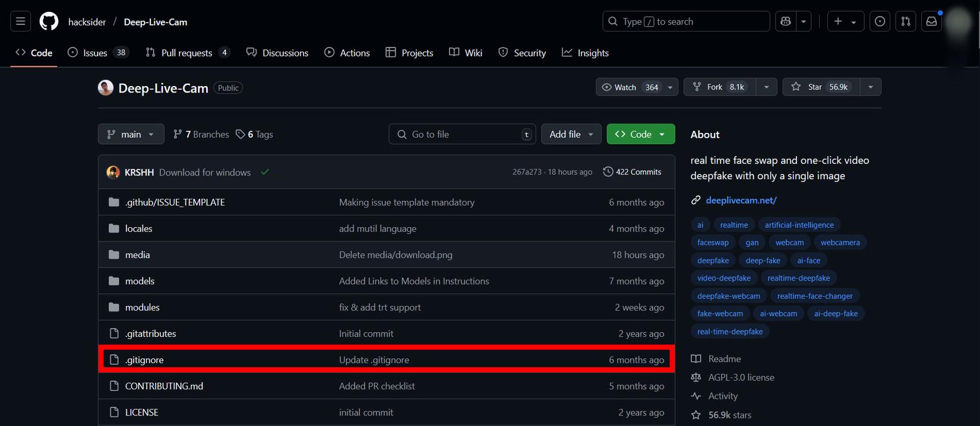
Task: Fork the Deep-Live-Cam repository
Action: 719,87
